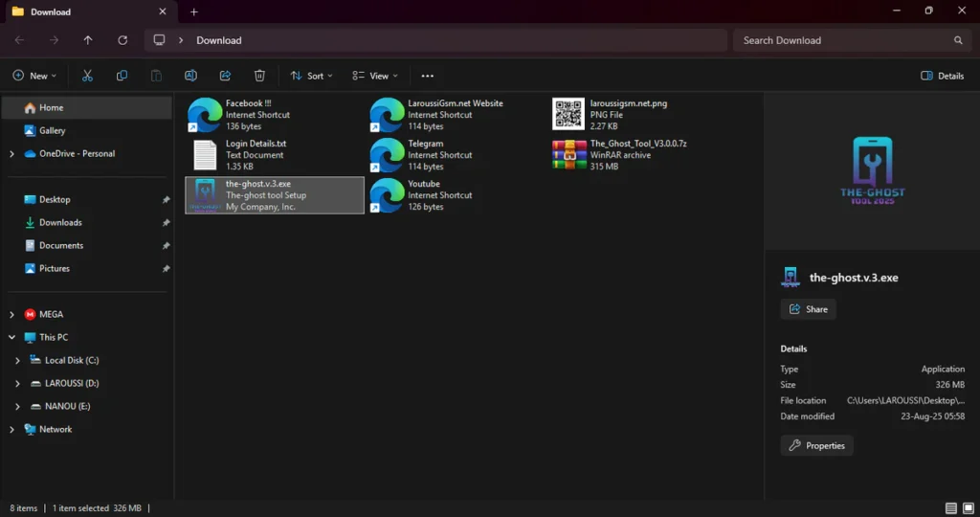This screenshot has width=980, height=517.
Task: Click the Search Download input field
Action: (x=842, y=40)
